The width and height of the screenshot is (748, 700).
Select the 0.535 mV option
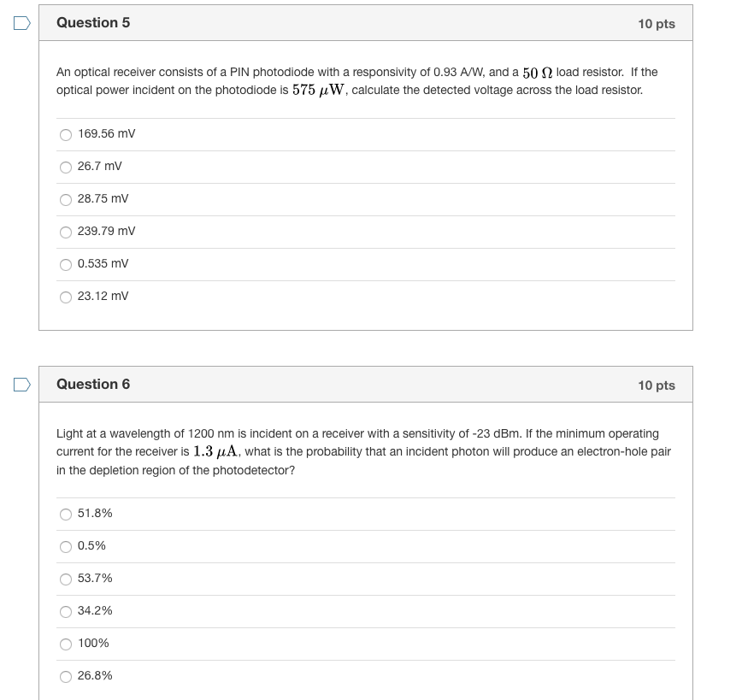pyautogui.click(x=66, y=264)
